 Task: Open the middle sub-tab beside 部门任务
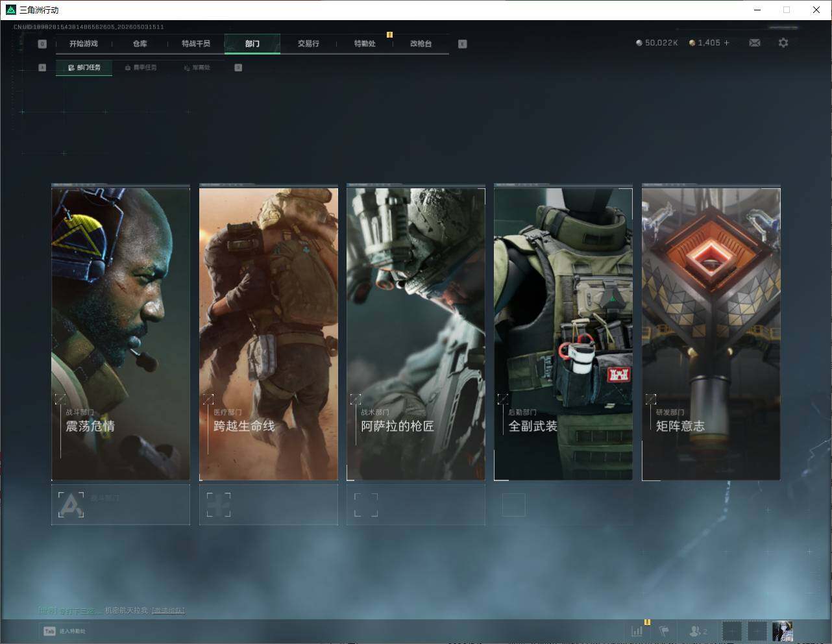pyautogui.click(x=141, y=68)
